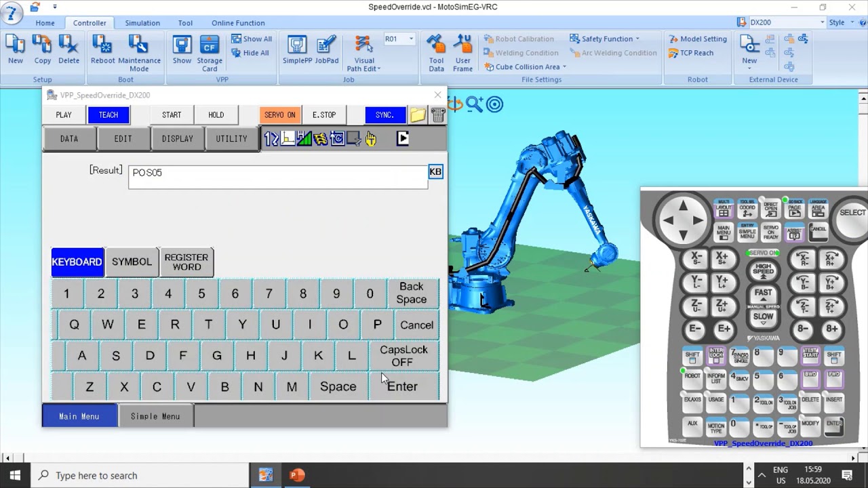Toggle INTERLOCK key on keypad
The width and height of the screenshot is (868, 488).
pos(716,354)
